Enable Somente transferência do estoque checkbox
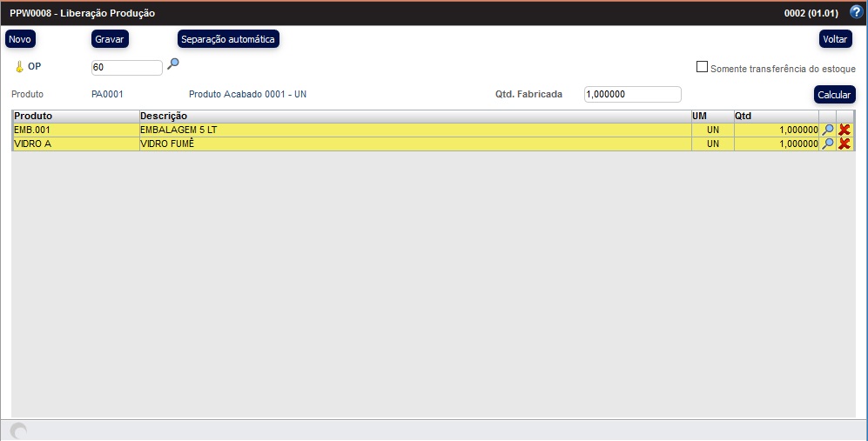Image resolution: width=868 pixels, height=441 pixels. click(x=702, y=67)
